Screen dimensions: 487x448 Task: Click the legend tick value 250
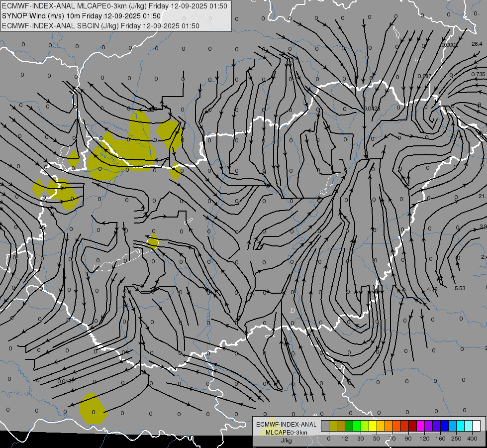[x=456, y=439]
